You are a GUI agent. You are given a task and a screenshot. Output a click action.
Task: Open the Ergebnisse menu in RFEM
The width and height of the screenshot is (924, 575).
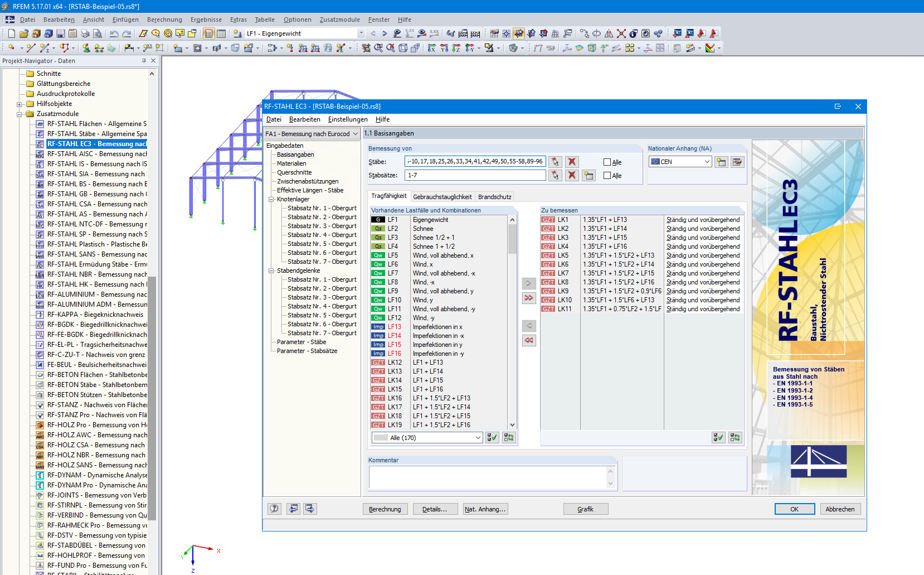[x=206, y=20]
